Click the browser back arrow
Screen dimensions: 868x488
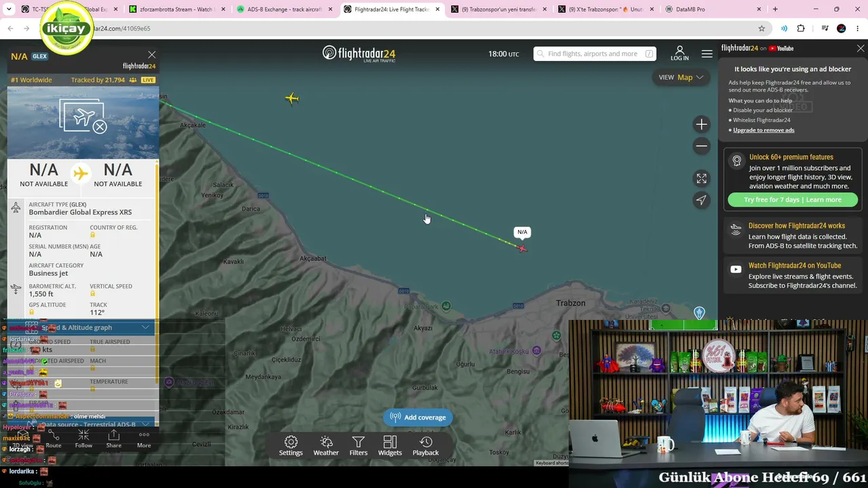[x=10, y=28]
